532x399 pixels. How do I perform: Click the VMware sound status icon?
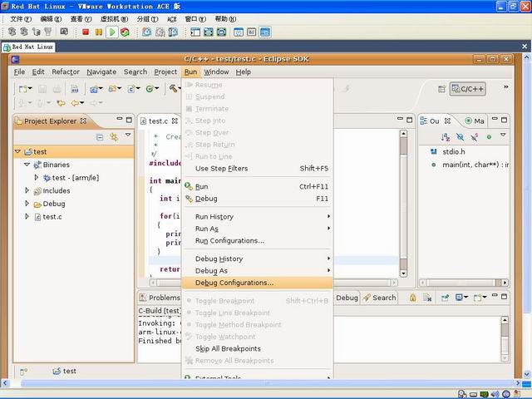click(x=495, y=394)
